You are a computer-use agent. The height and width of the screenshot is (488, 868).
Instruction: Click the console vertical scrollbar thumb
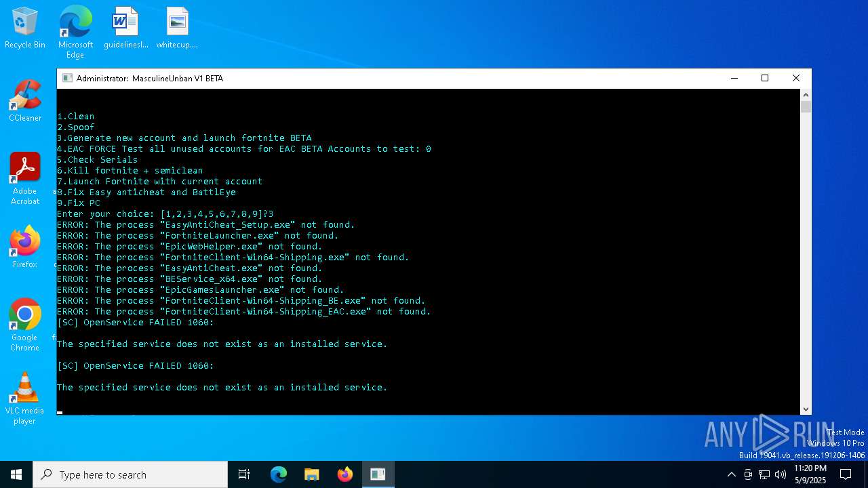tap(806, 106)
